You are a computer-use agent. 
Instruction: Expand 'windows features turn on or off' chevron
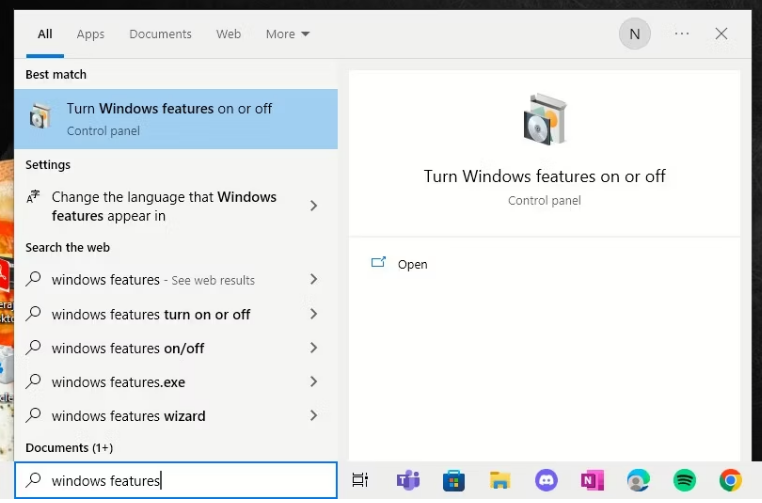tap(314, 314)
